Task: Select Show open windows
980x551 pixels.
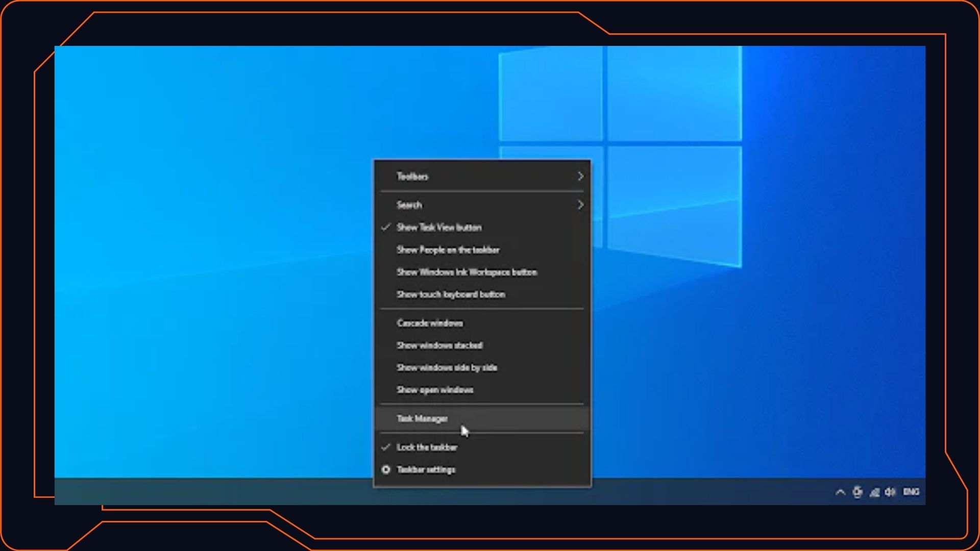Action: point(482,390)
